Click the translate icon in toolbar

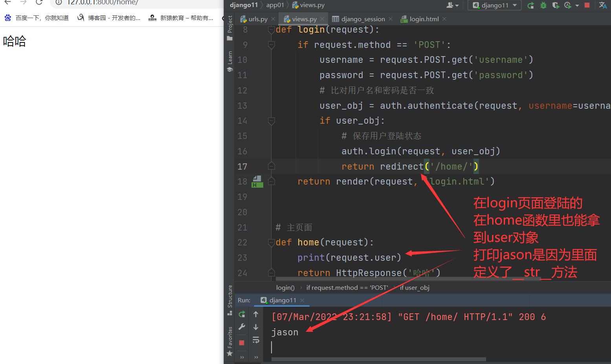[603, 5]
